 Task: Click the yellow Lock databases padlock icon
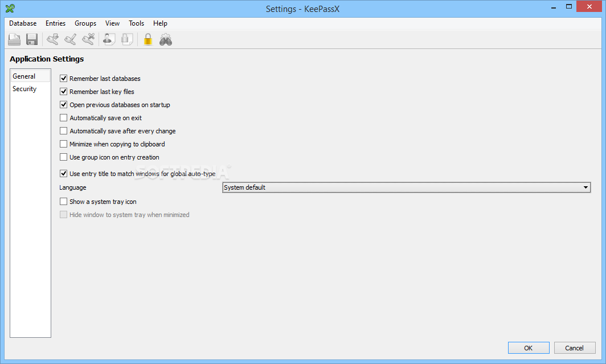(148, 39)
